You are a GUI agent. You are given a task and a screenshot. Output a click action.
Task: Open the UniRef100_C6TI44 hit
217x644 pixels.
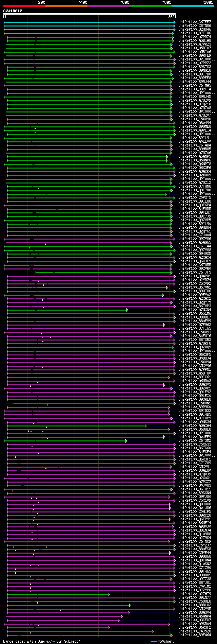195,246
